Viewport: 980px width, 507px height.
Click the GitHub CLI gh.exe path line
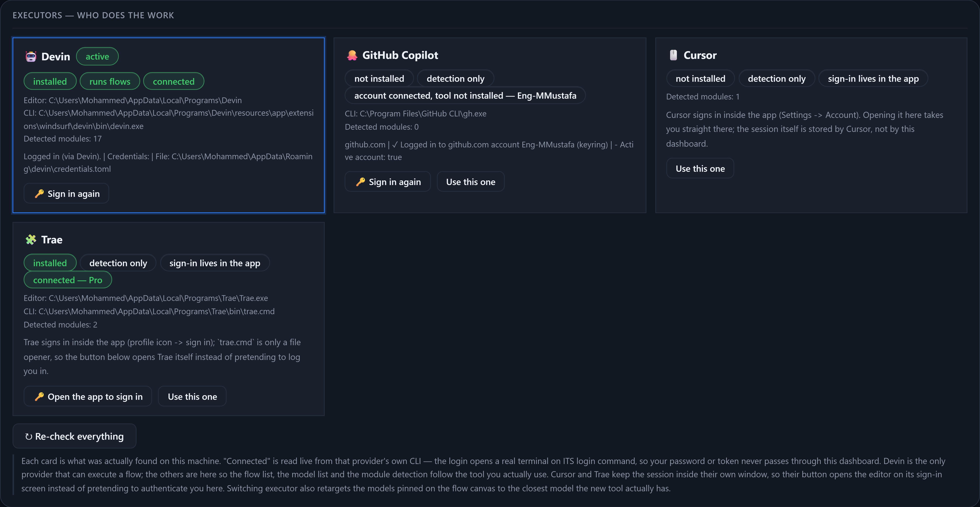pos(415,113)
